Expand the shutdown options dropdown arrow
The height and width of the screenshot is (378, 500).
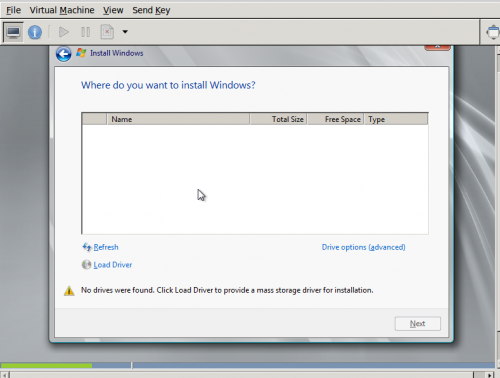(x=125, y=32)
